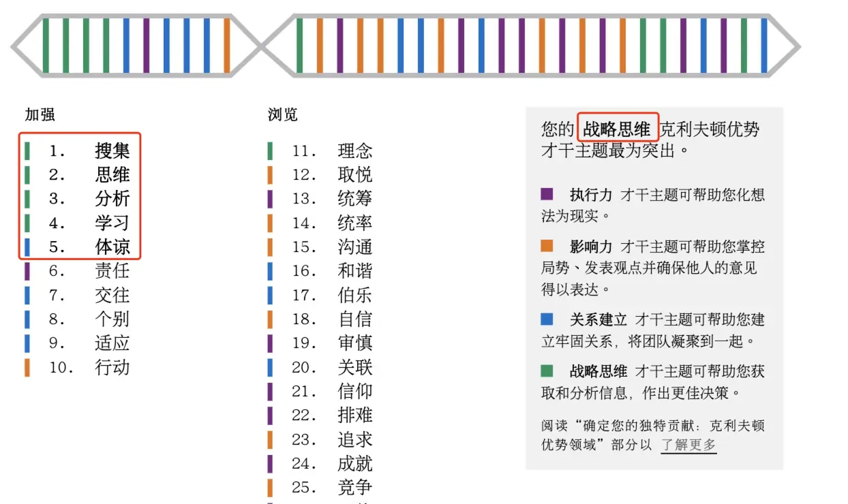
Task: Click the 责任 theme at rank 6
Action: pos(112,271)
